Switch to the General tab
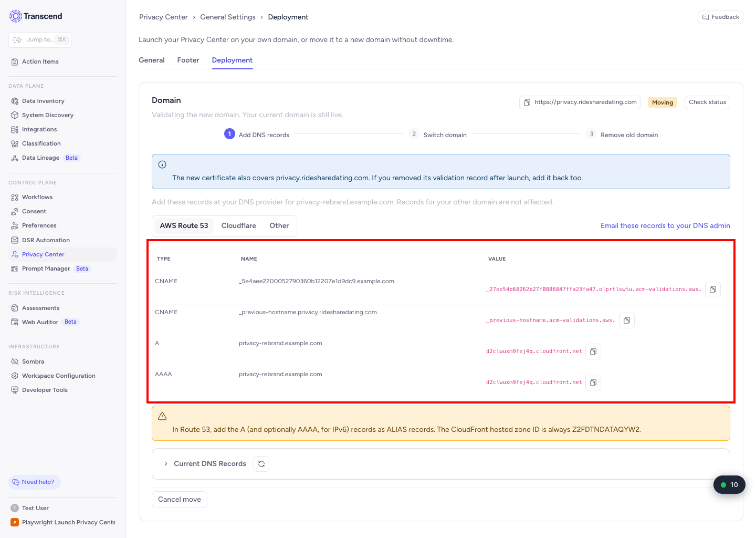756x538 pixels. (x=152, y=60)
